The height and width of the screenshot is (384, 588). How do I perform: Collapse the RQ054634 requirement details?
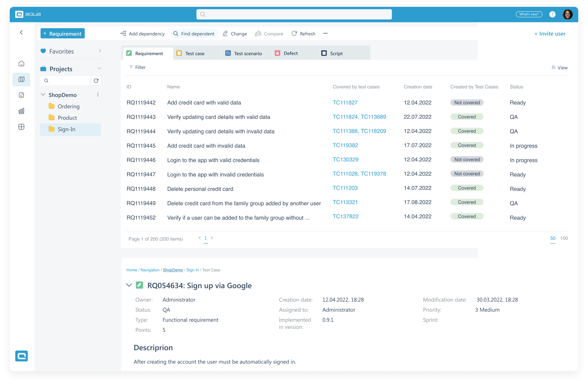coord(129,285)
